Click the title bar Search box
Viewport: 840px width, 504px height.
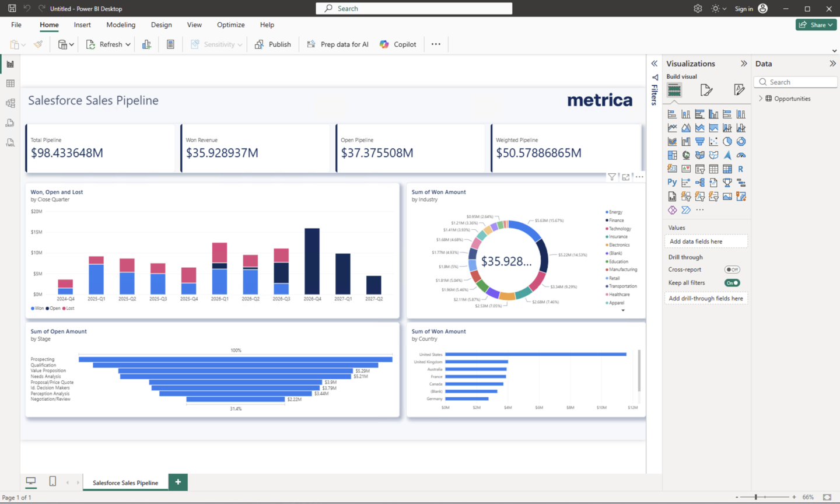(x=414, y=8)
